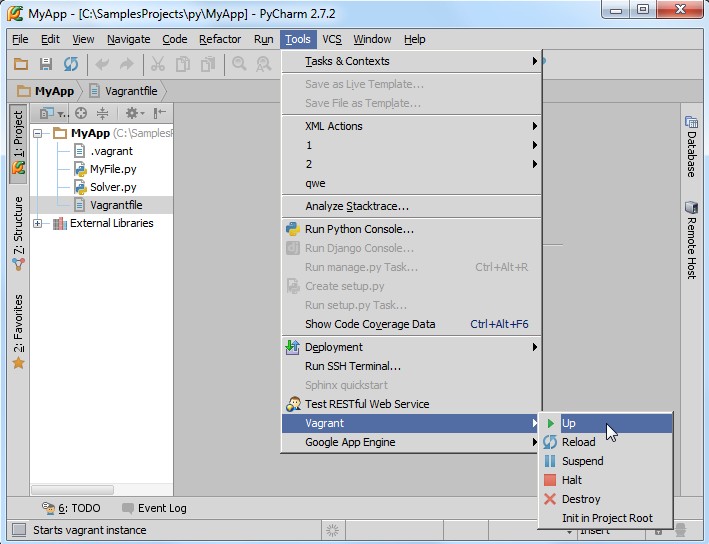Collapse the MyApp project tree node
Image resolution: width=709 pixels, height=544 pixels.
tap(38, 133)
